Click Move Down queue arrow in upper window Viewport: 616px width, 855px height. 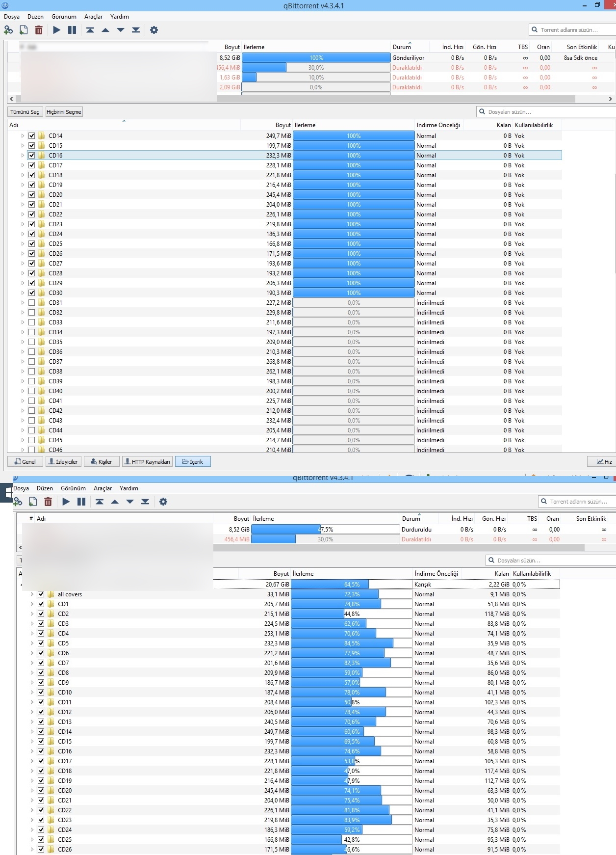tap(121, 30)
